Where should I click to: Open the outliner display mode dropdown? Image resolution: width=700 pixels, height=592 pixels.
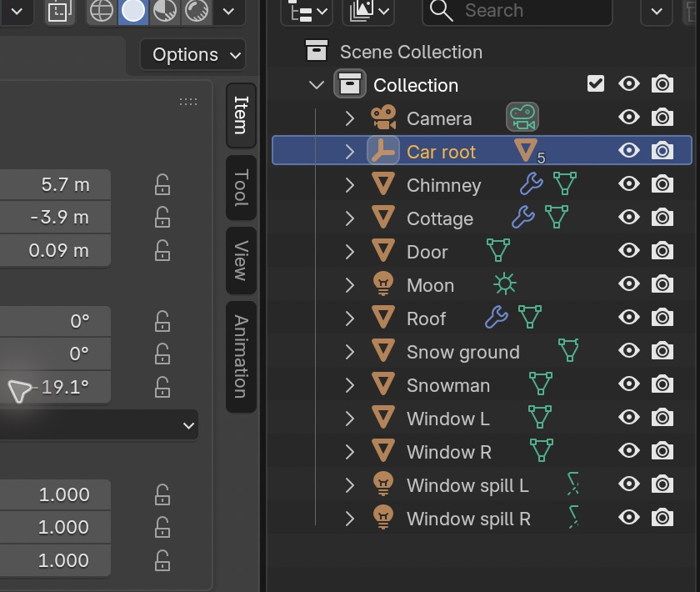[x=307, y=11]
